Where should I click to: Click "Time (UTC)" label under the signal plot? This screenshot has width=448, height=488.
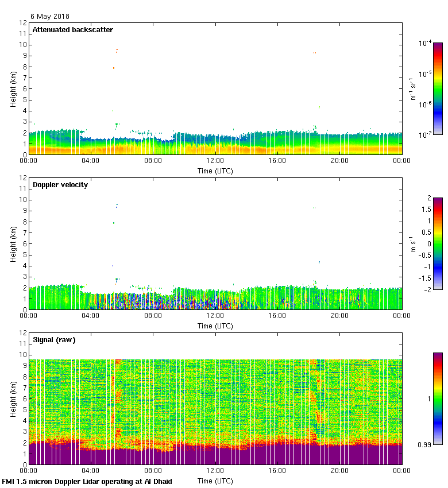click(215, 481)
